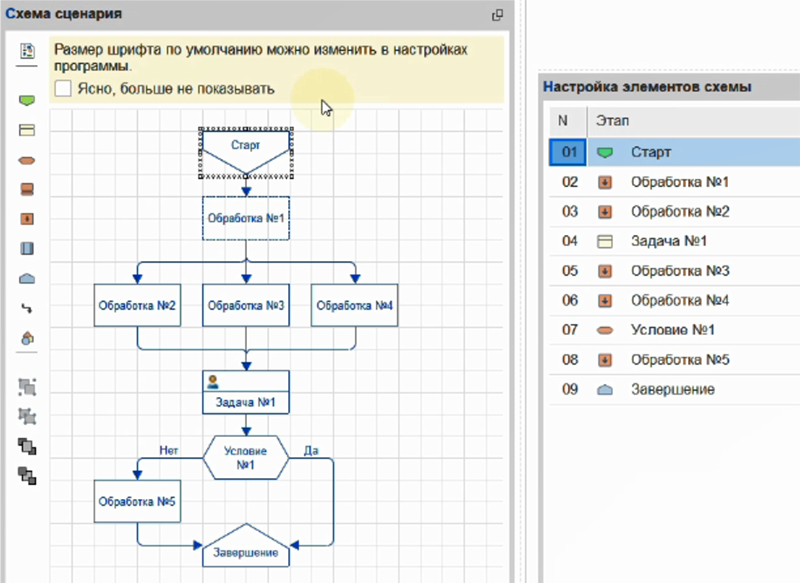
Task: Select the connector line tool in the palette
Action: coord(27,309)
